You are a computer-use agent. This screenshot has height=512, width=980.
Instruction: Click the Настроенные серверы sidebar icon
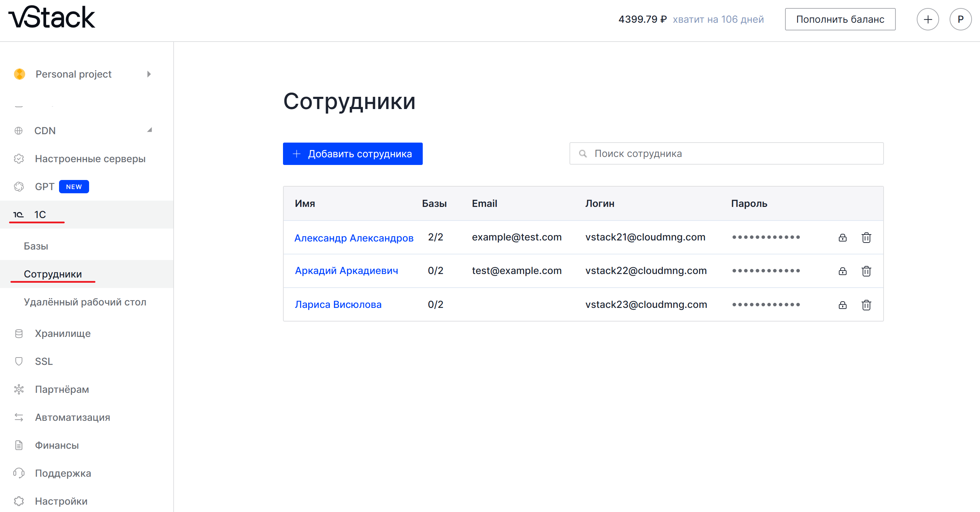tap(19, 159)
